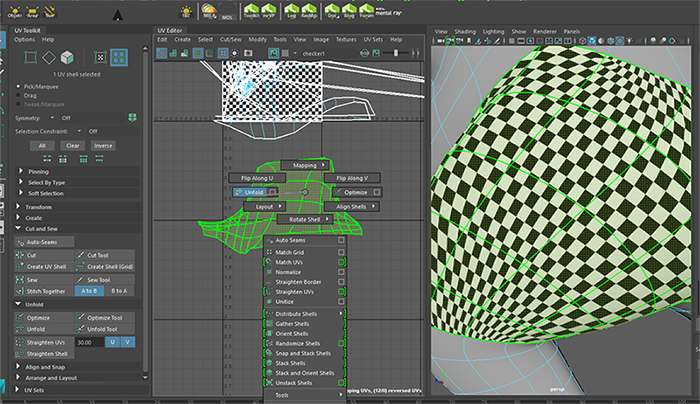The width and height of the screenshot is (700, 404).
Task: Open the Cut/Sew menu in UV Editor
Action: (x=229, y=39)
